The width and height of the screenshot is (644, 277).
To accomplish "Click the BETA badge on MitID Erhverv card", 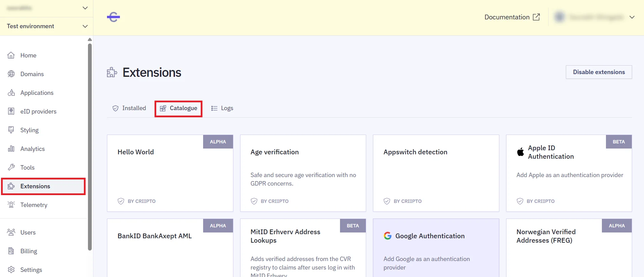I will click(x=353, y=226).
